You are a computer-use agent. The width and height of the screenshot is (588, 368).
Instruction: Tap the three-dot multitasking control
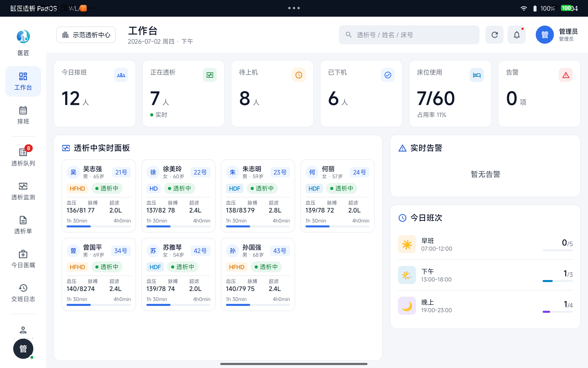click(x=294, y=8)
